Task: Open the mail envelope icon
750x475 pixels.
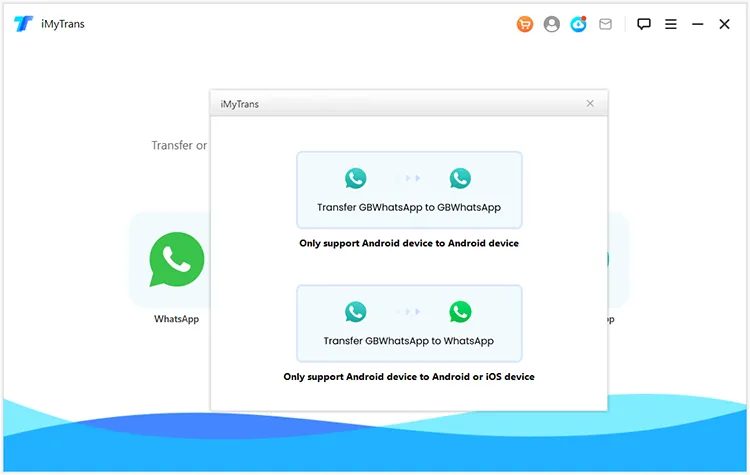Action: coord(605,24)
